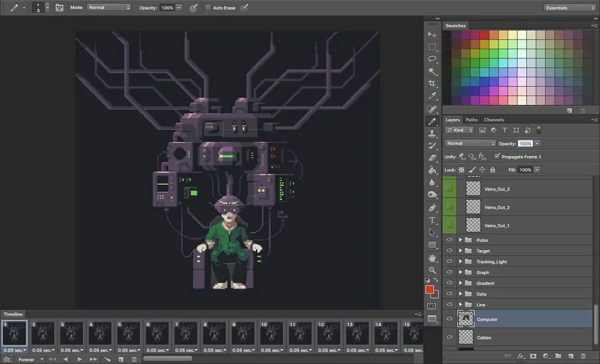Delete layer with Layers panel trash icon
The height and width of the screenshot is (364, 600).
point(583,356)
